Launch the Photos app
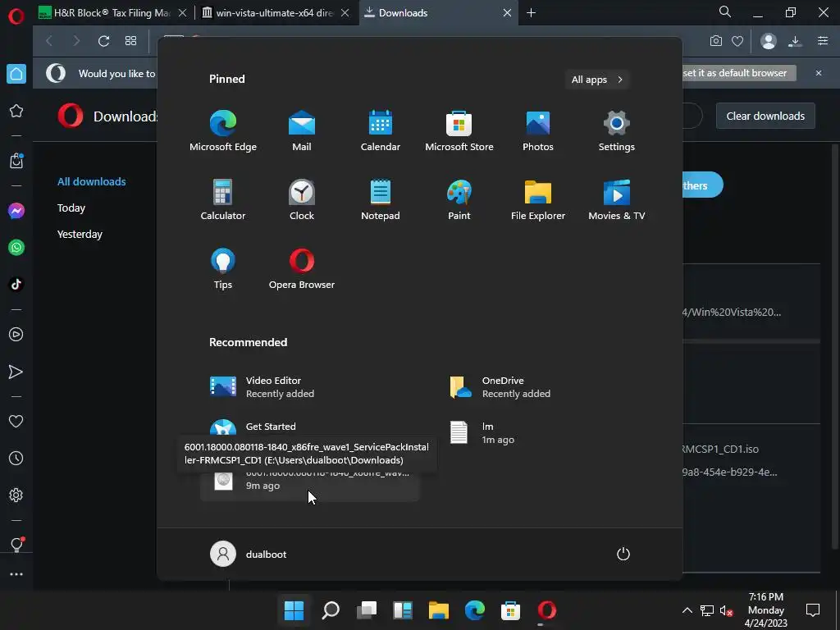This screenshot has height=630, width=840. pyautogui.click(x=538, y=131)
